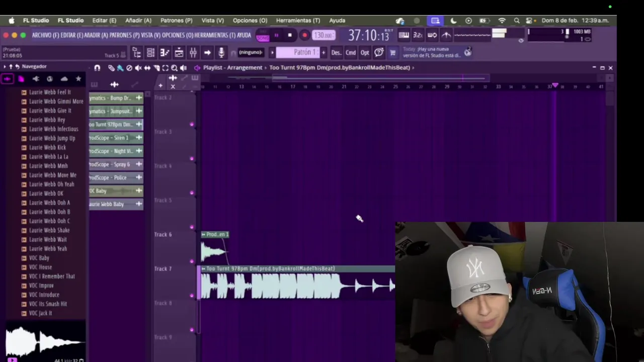644x362 pixels.
Task: Toggle mute dot for Track 6
Action: point(192,261)
